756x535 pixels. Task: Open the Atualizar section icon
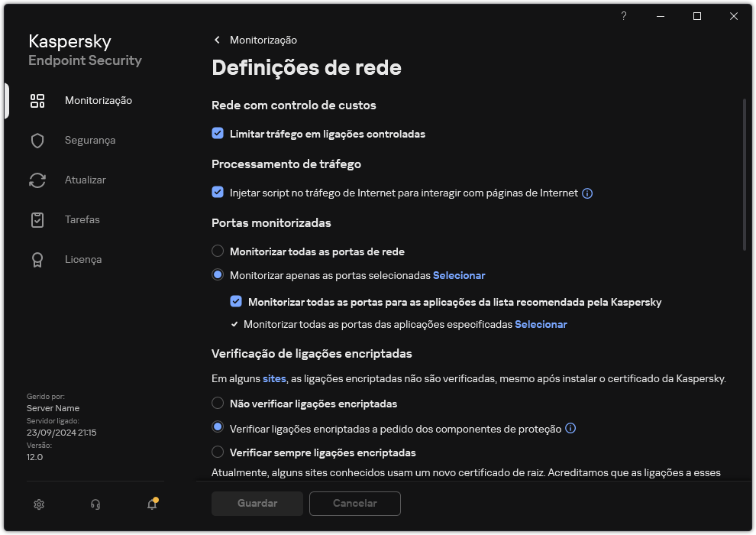(37, 180)
